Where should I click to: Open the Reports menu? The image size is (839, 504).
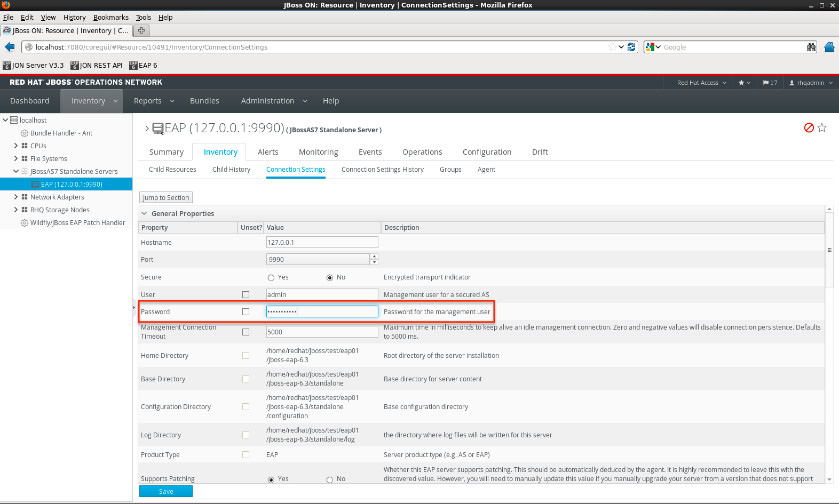point(154,101)
